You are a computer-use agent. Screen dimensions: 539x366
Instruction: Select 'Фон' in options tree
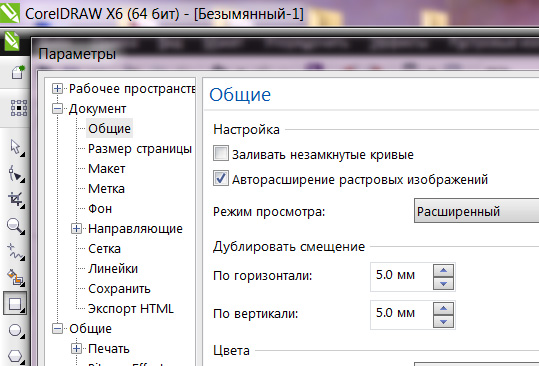(100, 209)
